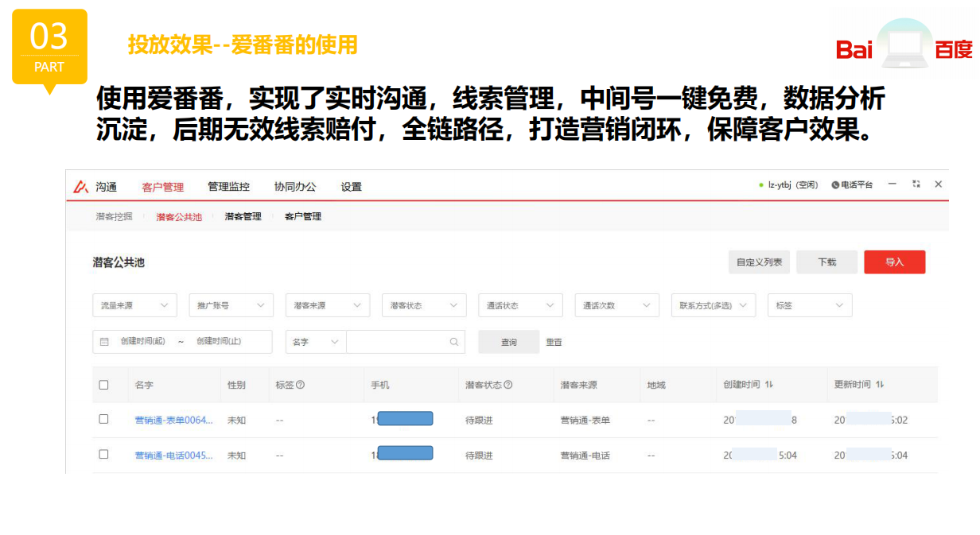Switch to the 潜客挖掘 tab

(x=114, y=216)
